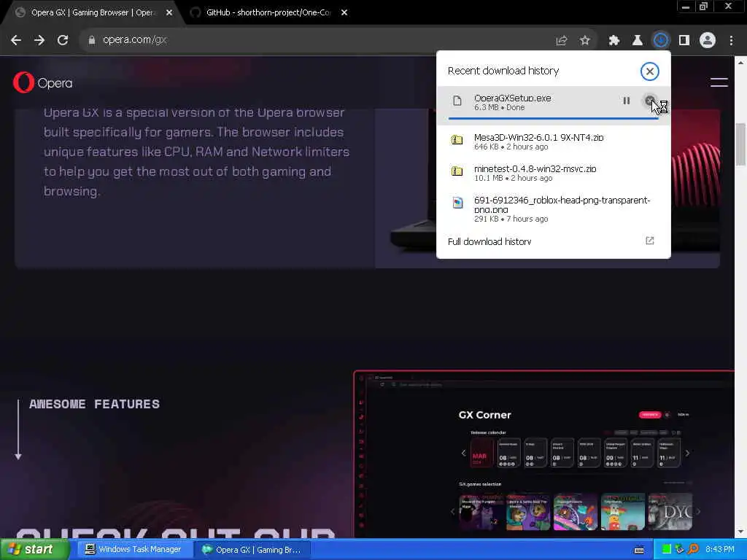Open the browser three-dot menu
This screenshot has width=747, height=560.
(731, 41)
